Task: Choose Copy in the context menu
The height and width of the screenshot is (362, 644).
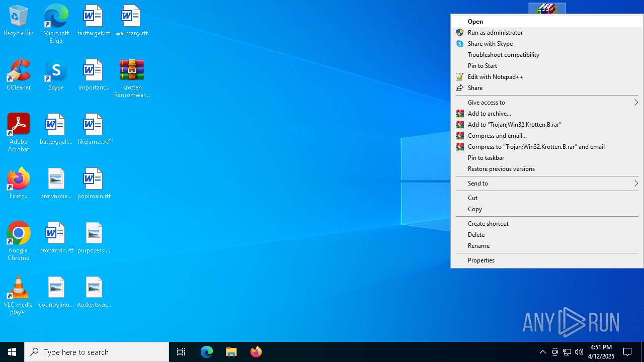Action: 547,209
